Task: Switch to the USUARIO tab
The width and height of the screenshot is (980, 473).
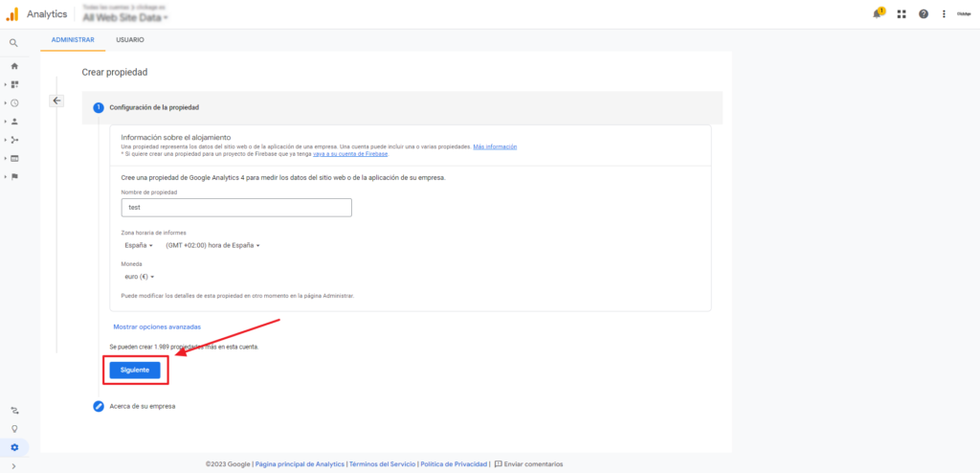Action: (130, 40)
